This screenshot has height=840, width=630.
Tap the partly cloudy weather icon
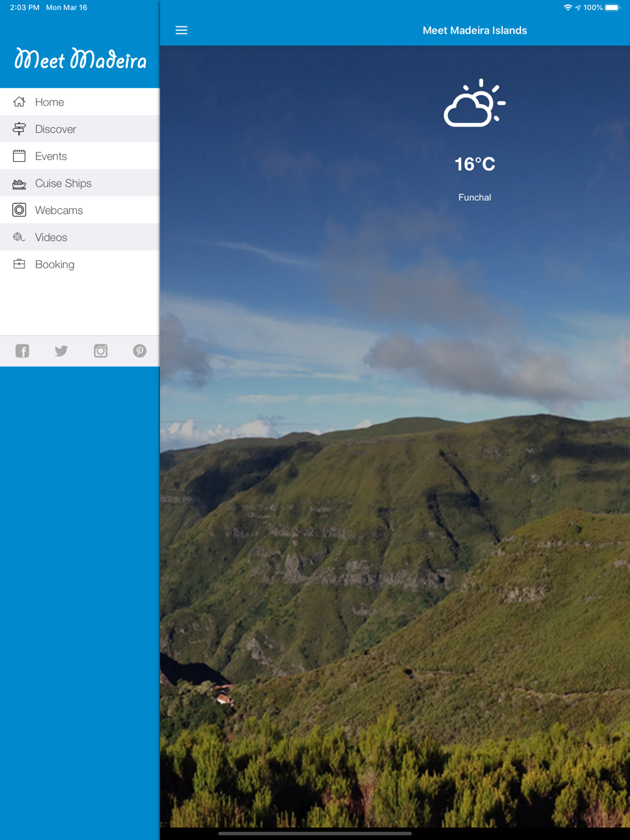click(474, 103)
